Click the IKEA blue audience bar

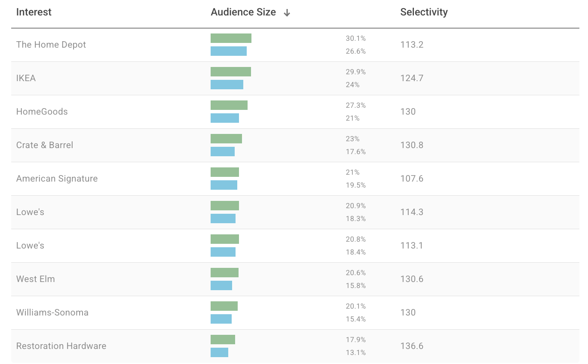227,85
